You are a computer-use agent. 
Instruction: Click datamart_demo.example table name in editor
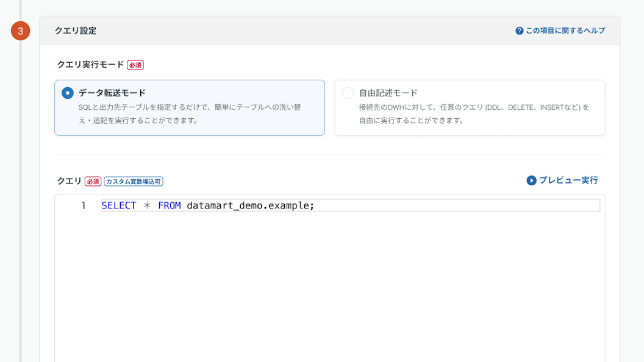250,206
